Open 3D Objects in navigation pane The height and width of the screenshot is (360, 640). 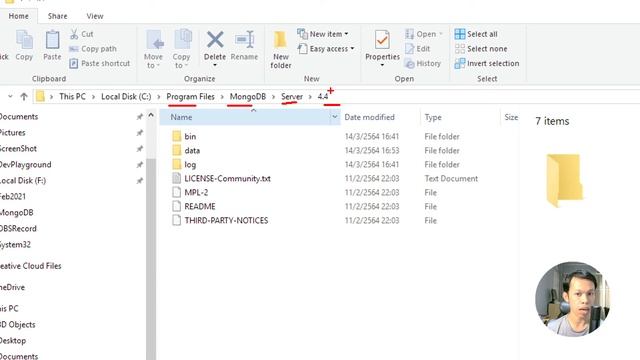(18, 325)
